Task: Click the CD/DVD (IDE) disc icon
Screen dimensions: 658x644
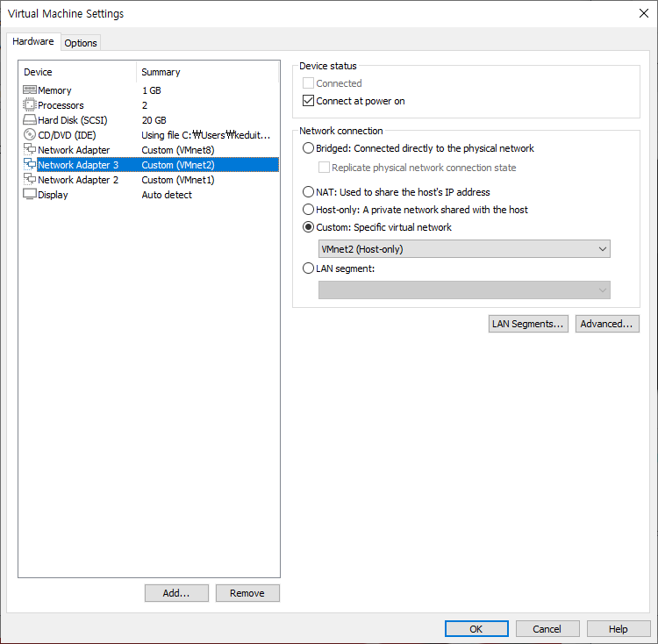Action: point(29,134)
